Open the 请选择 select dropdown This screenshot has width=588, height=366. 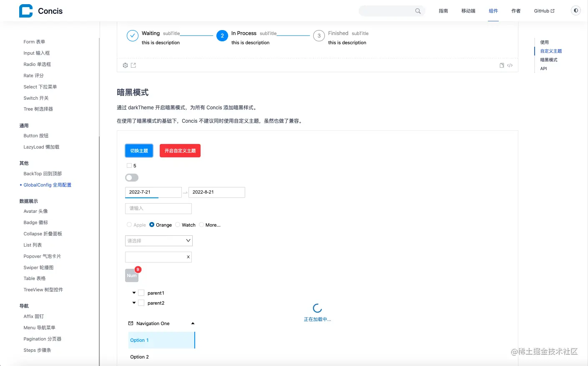pos(159,241)
